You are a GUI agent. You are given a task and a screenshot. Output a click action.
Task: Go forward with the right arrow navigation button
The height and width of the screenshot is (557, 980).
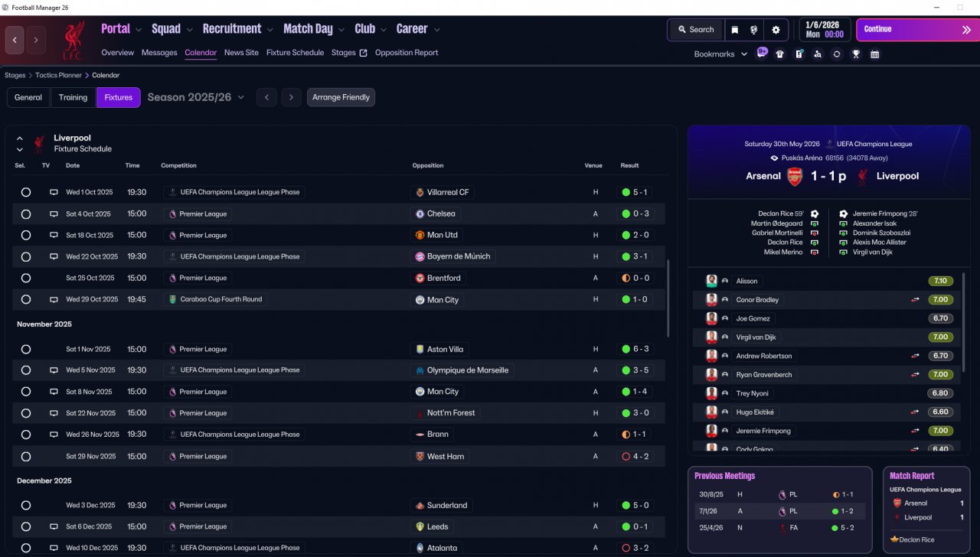tap(36, 40)
